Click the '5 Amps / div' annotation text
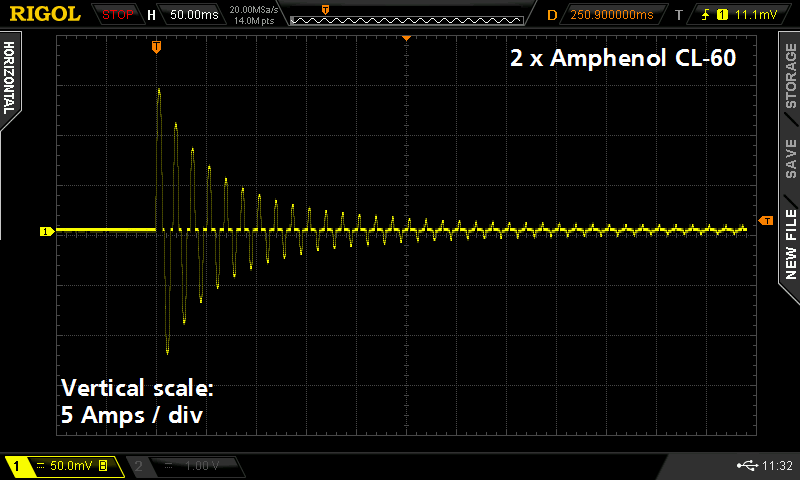The image size is (800, 480). point(132,415)
